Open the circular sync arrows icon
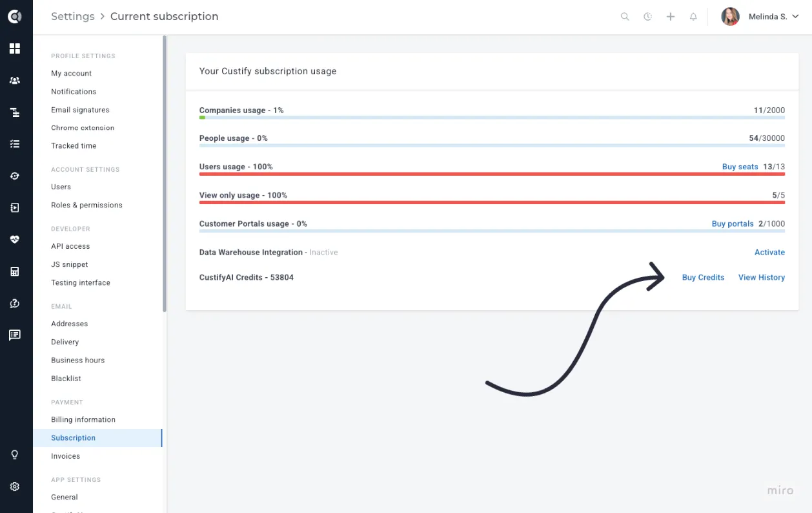This screenshot has height=513, width=812. [x=15, y=176]
